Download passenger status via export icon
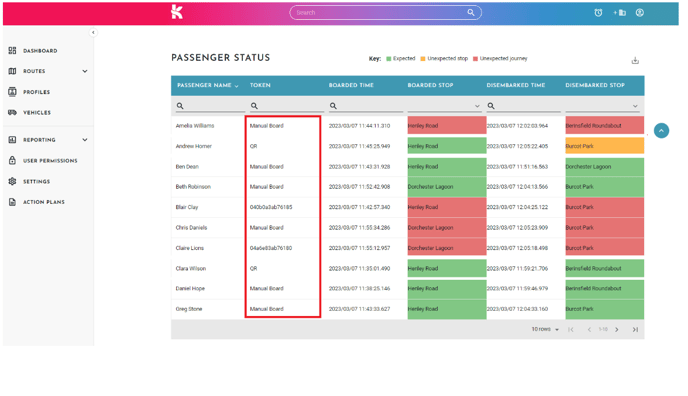 [635, 61]
